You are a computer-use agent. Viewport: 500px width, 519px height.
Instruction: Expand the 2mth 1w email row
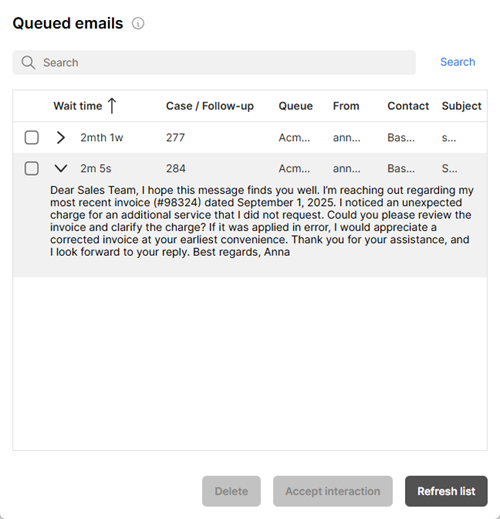pyautogui.click(x=61, y=137)
